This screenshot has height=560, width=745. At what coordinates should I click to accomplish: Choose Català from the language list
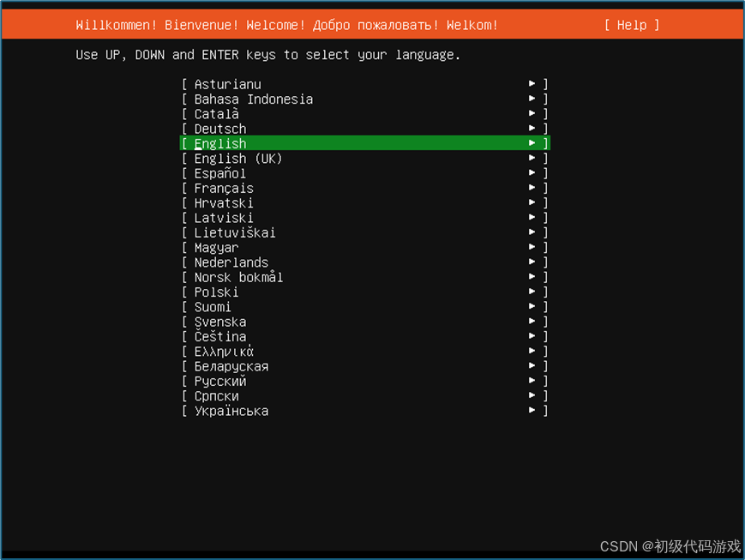coord(364,113)
